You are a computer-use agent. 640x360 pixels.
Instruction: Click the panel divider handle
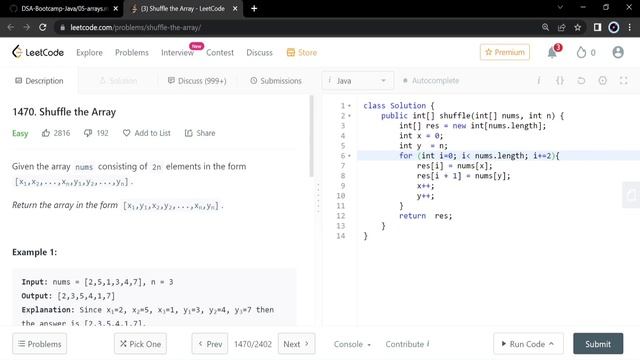[x=318, y=198]
